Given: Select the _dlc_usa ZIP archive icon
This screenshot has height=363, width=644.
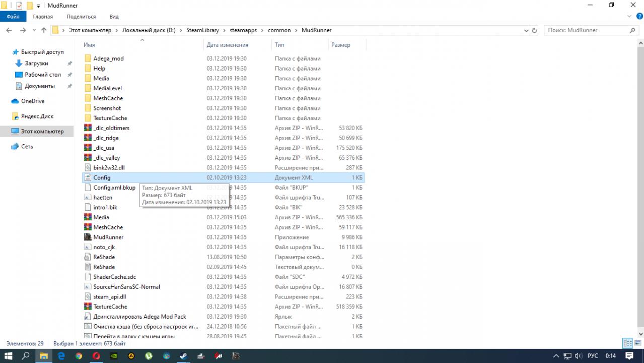Looking at the screenshot, I should click(x=88, y=148).
